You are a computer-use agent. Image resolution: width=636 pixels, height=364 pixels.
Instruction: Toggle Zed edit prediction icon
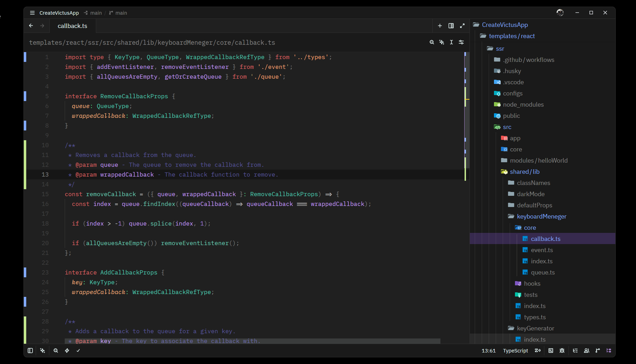(x=538, y=350)
